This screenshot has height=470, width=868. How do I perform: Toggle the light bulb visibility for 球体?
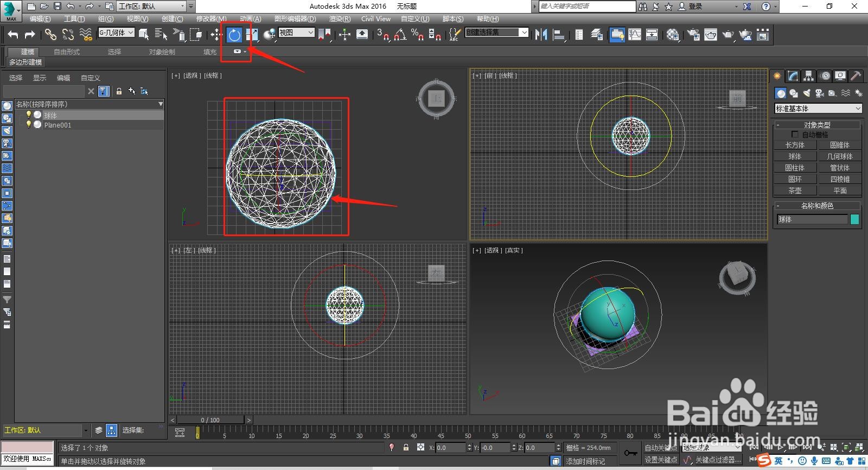tap(29, 115)
